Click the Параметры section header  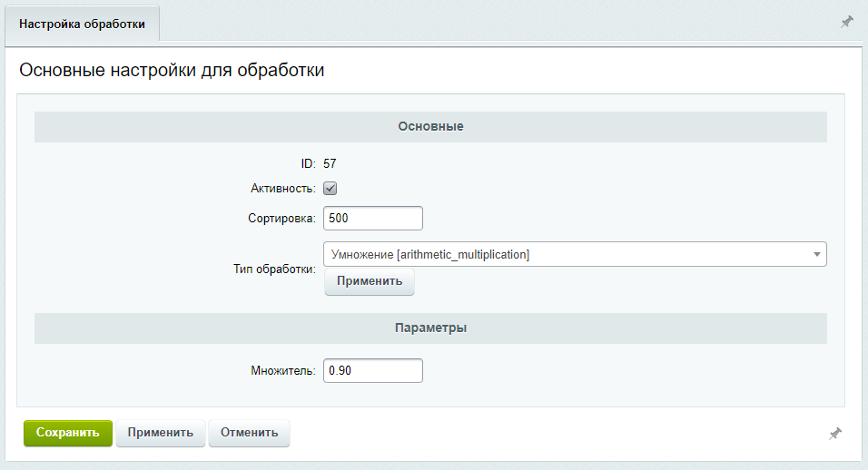click(x=430, y=328)
